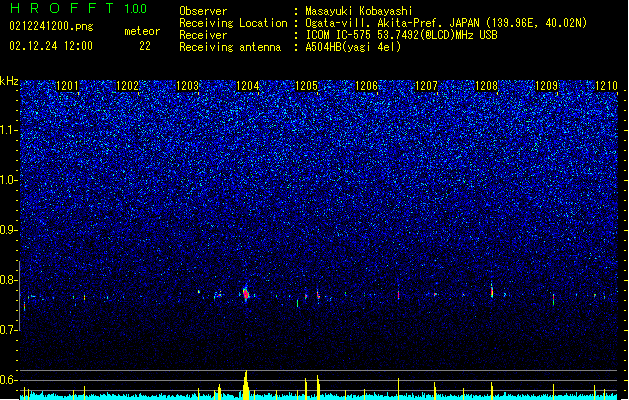Click the 1207 time marker
This screenshot has width=629, height=400.
[x=426, y=86]
